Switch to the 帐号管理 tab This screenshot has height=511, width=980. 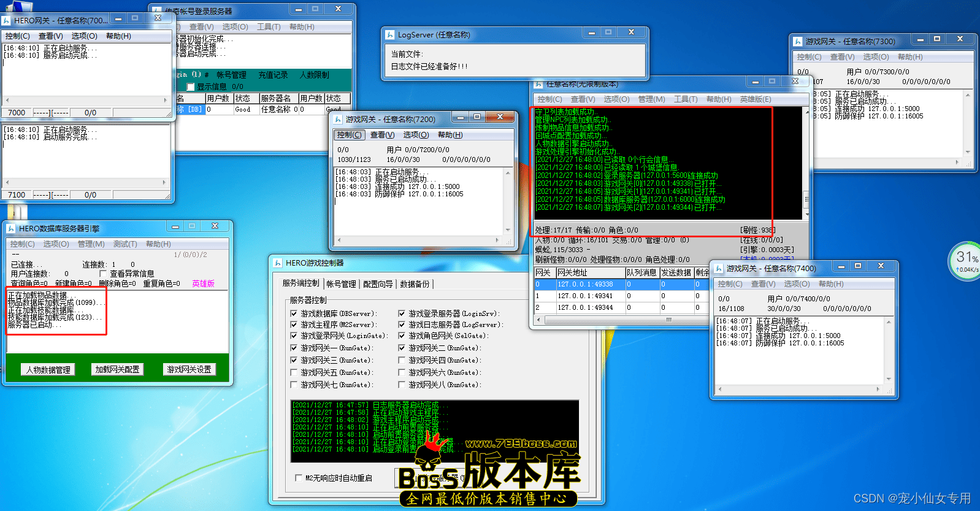click(x=341, y=284)
